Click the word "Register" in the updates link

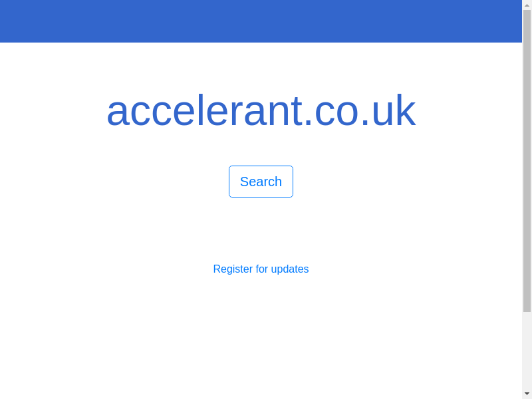[x=233, y=269]
